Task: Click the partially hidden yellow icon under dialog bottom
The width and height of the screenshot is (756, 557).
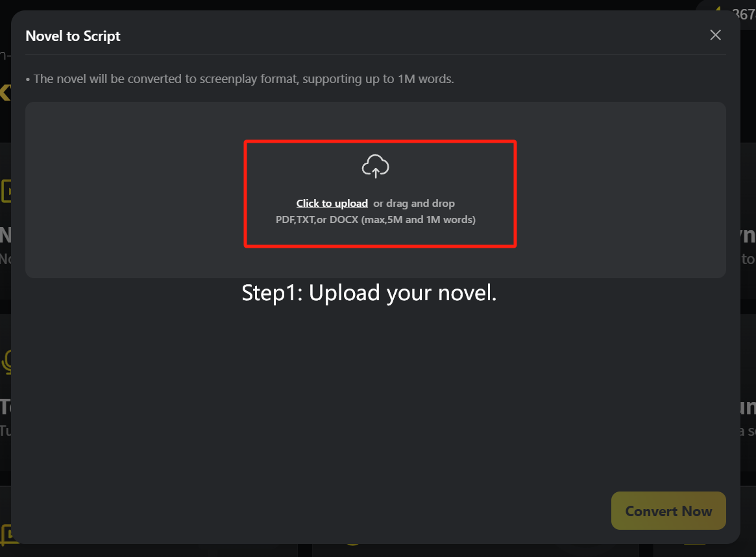Action: pos(353,543)
